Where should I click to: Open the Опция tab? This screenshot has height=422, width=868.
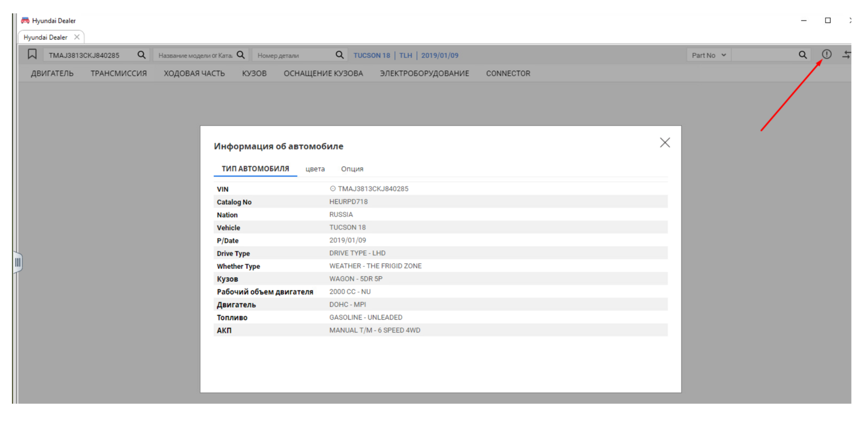(352, 169)
